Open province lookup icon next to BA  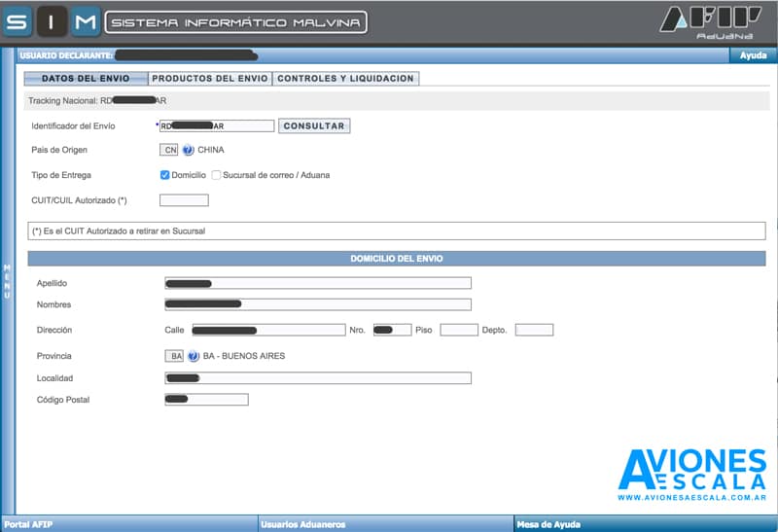(194, 356)
